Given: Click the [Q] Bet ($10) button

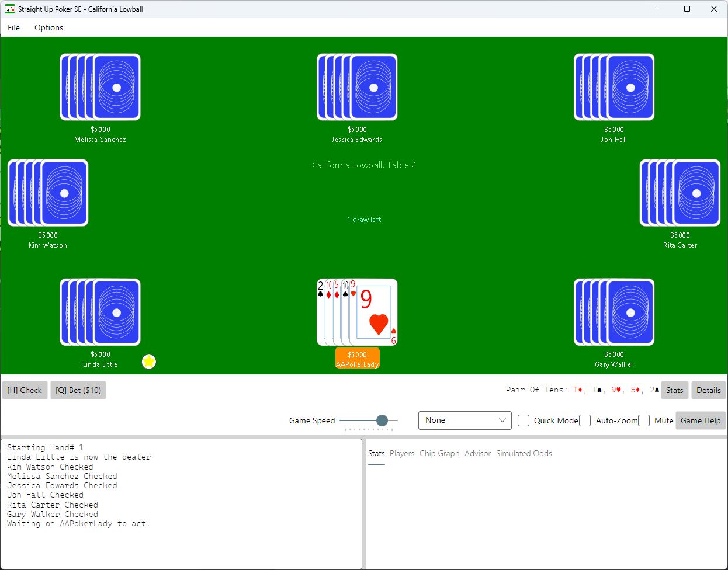Looking at the screenshot, I should point(78,390).
